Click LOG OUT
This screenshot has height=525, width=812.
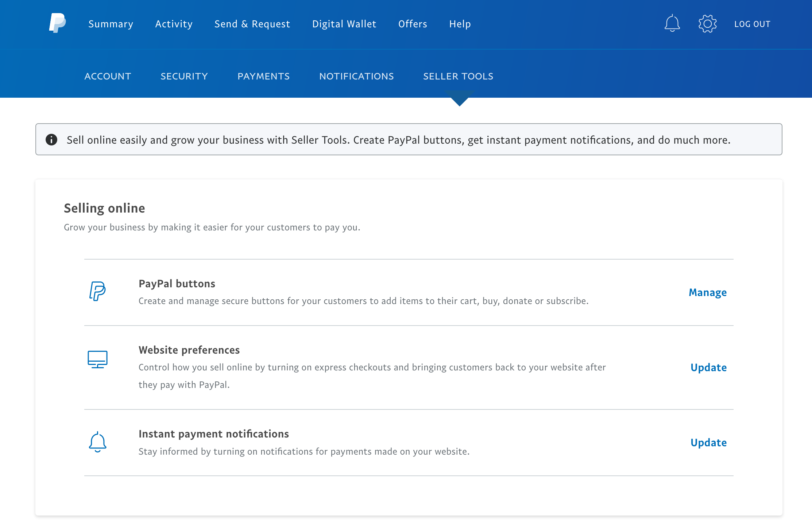tap(752, 24)
